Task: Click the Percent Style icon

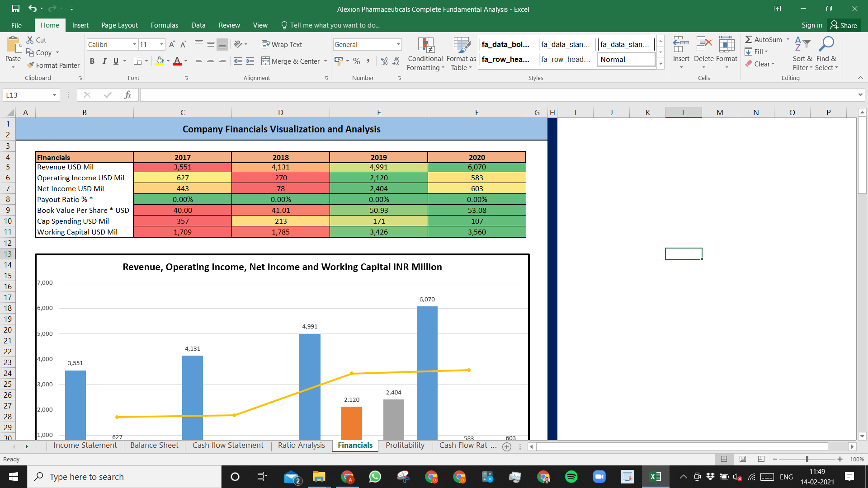Action: pos(357,61)
